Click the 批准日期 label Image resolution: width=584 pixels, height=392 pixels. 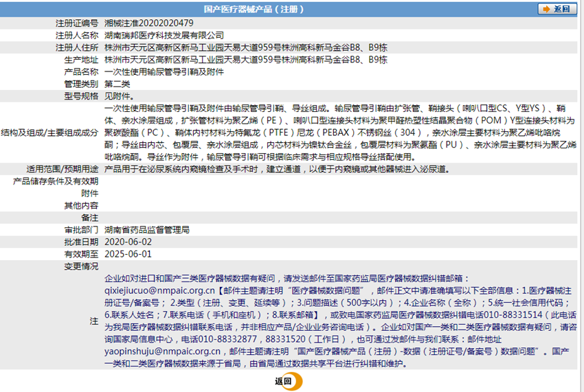81,242
